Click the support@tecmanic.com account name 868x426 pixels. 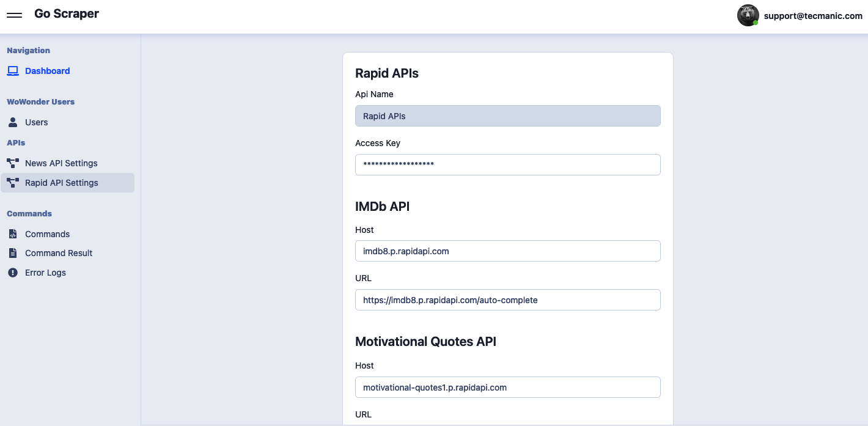point(813,16)
